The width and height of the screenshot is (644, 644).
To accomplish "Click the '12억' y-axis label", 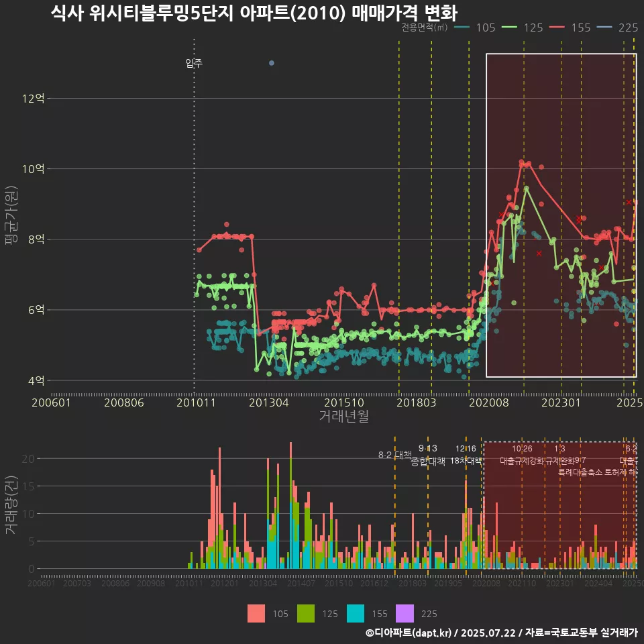I will pyautogui.click(x=34, y=98).
